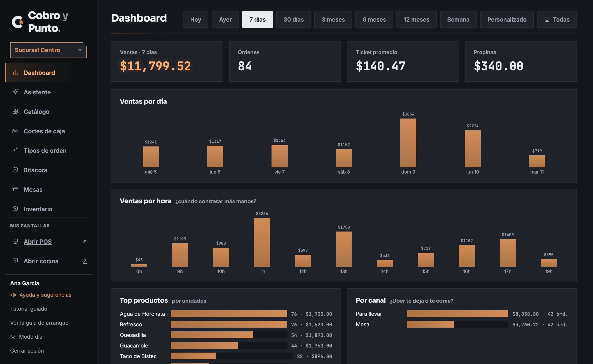Switch to the 6 meses range
Viewport: 593px width, 364px height.
click(374, 19)
